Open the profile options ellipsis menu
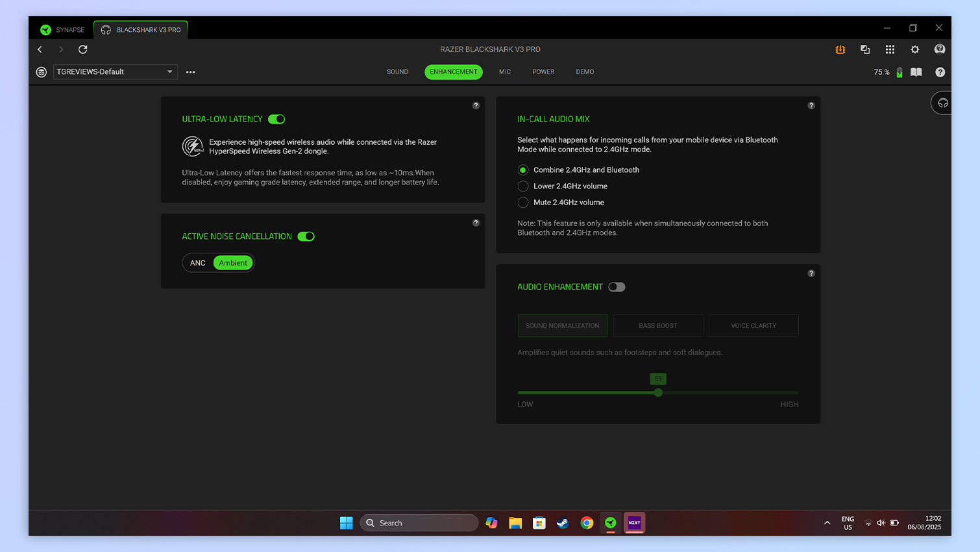980x552 pixels. tap(190, 72)
